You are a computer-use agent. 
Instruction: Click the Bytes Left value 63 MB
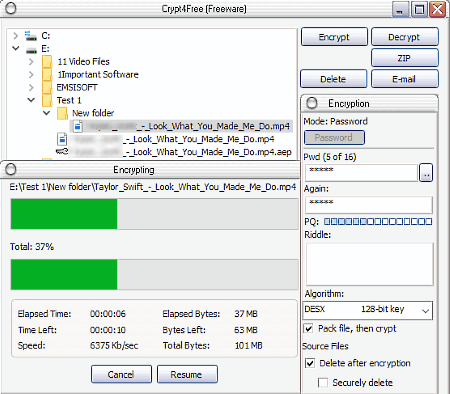tap(246, 330)
